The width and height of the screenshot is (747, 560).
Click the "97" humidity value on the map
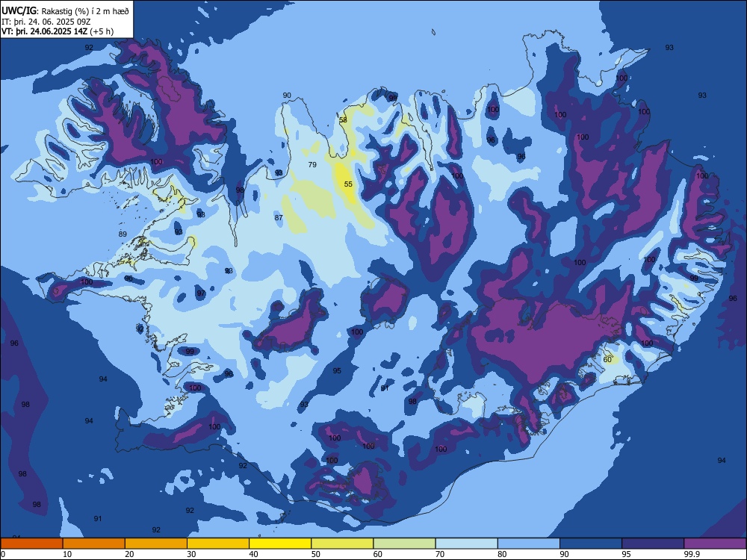pos(201,293)
